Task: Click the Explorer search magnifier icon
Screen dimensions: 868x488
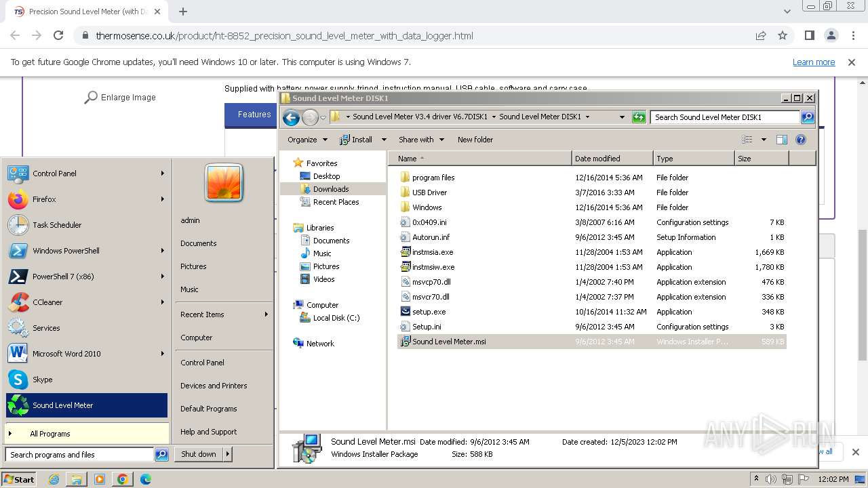Action: 808,117
